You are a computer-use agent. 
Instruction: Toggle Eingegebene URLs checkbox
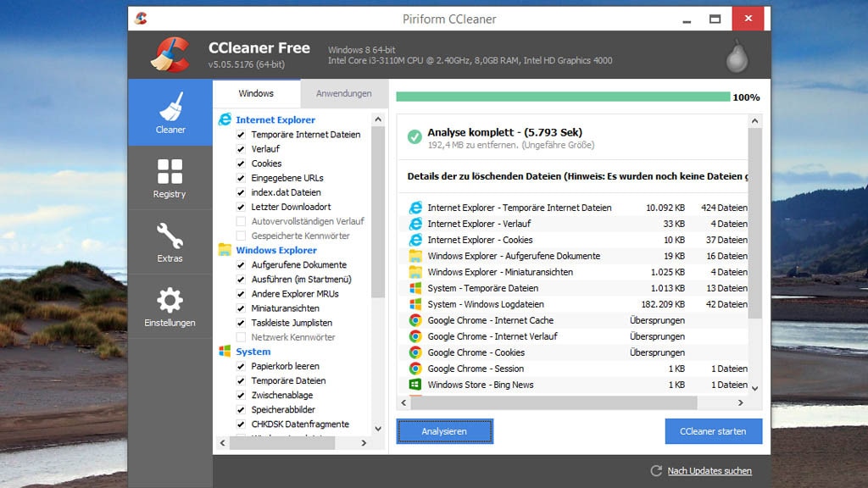[241, 178]
